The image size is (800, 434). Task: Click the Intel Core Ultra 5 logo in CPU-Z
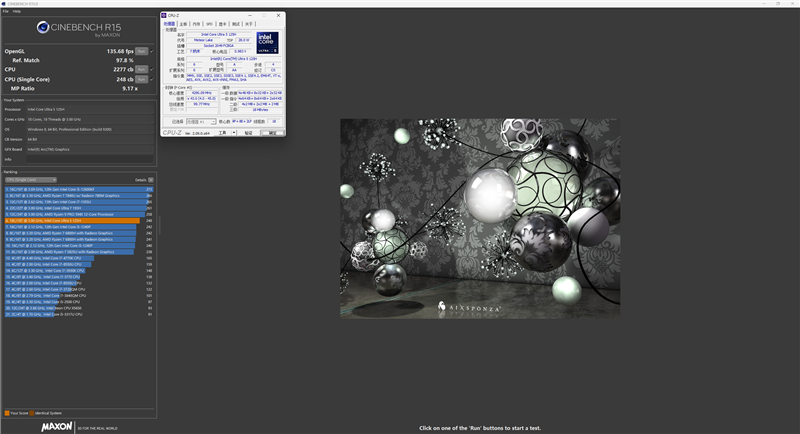(267, 43)
